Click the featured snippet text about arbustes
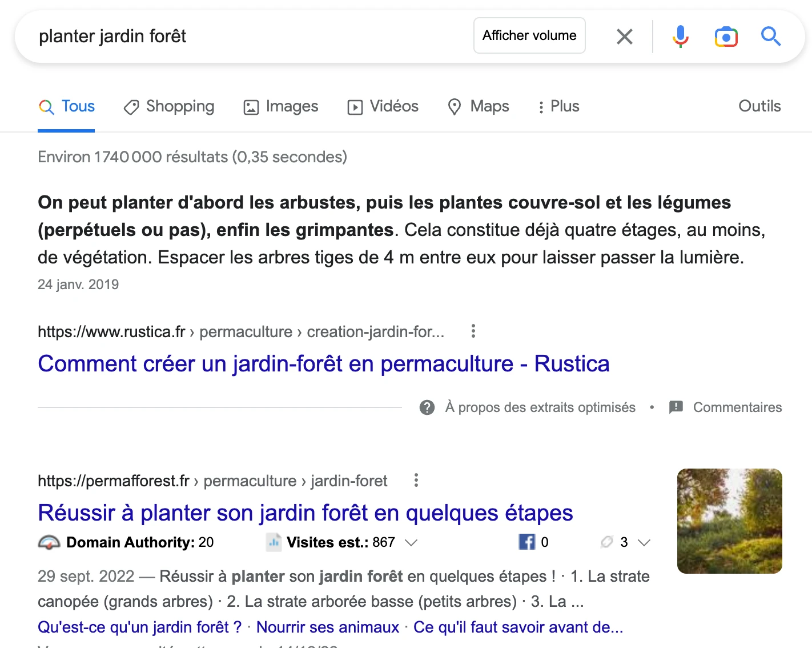This screenshot has width=812, height=648. 401,230
